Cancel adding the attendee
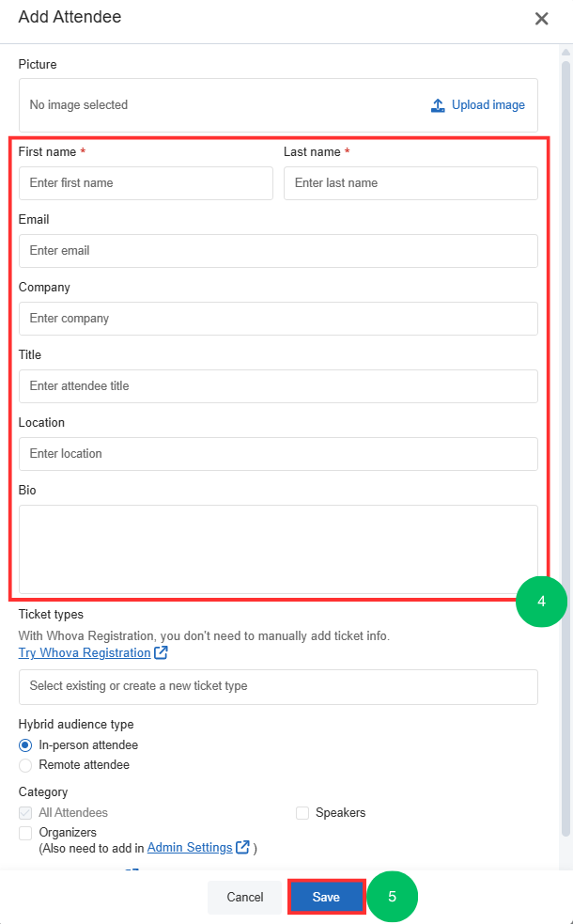This screenshot has width=573, height=924. [x=245, y=898]
